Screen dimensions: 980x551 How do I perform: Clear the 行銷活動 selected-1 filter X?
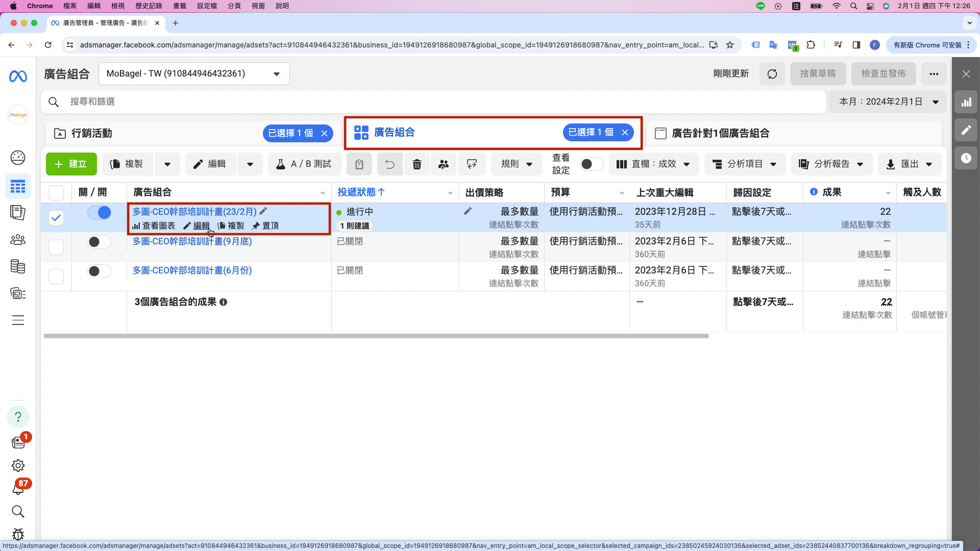coord(325,134)
